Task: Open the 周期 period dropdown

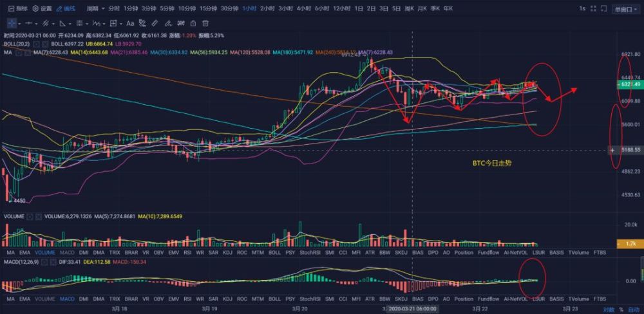Action: (x=96, y=8)
